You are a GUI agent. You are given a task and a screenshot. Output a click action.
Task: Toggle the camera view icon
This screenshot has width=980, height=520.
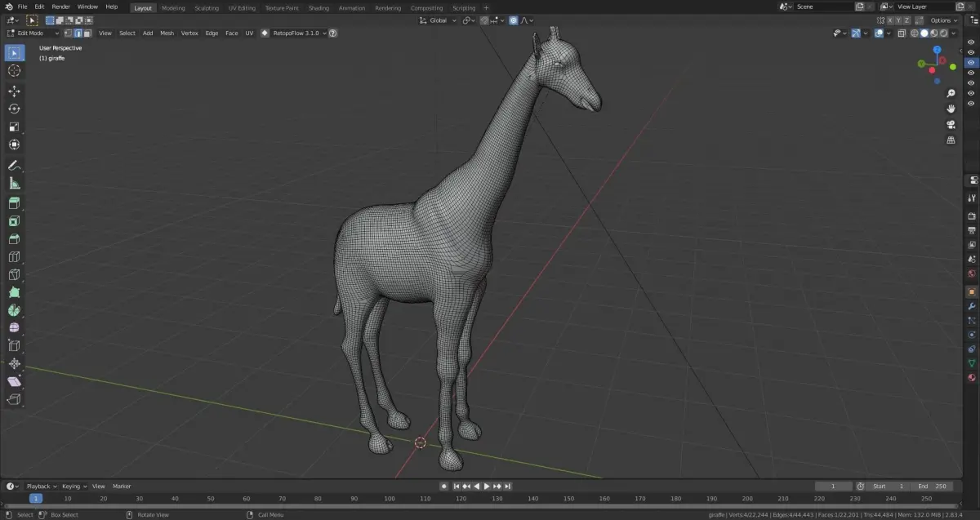point(951,125)
